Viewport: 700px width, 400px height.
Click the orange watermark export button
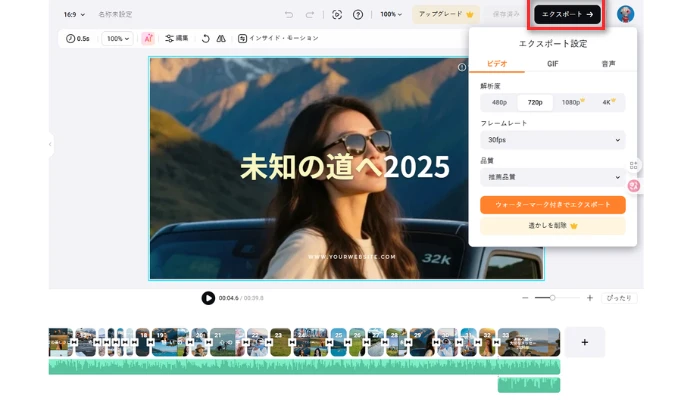(x=552, y=204)
